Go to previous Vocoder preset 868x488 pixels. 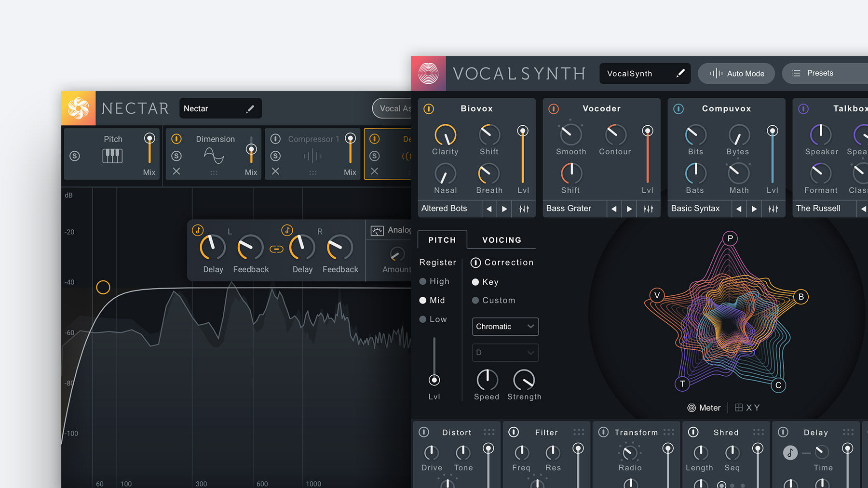(x=614, y=209)
